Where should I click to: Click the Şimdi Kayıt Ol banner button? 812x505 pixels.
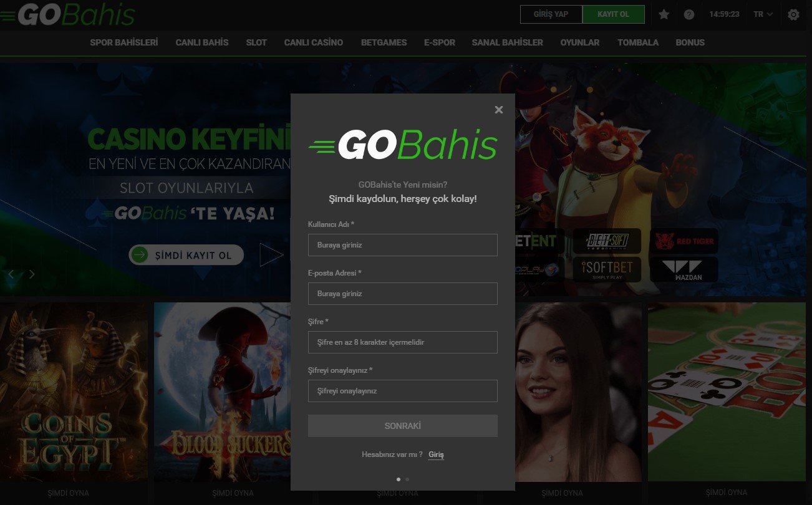click(x=186, y=255)
